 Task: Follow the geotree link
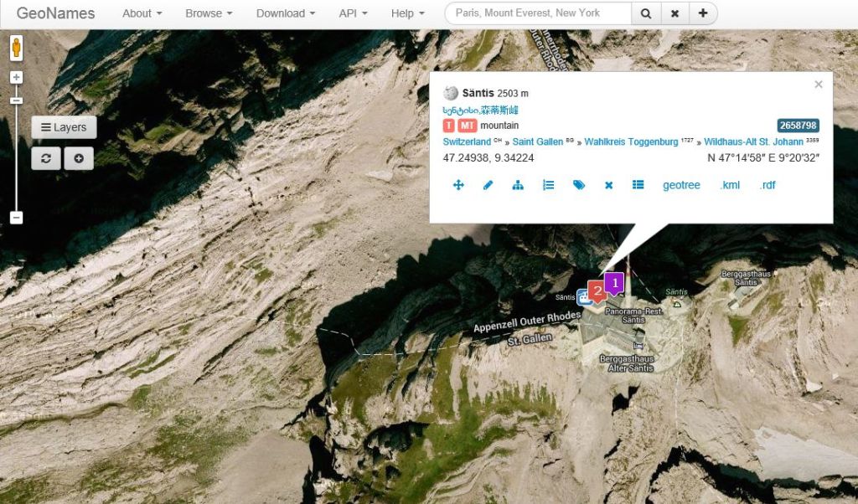coord(681,185)
